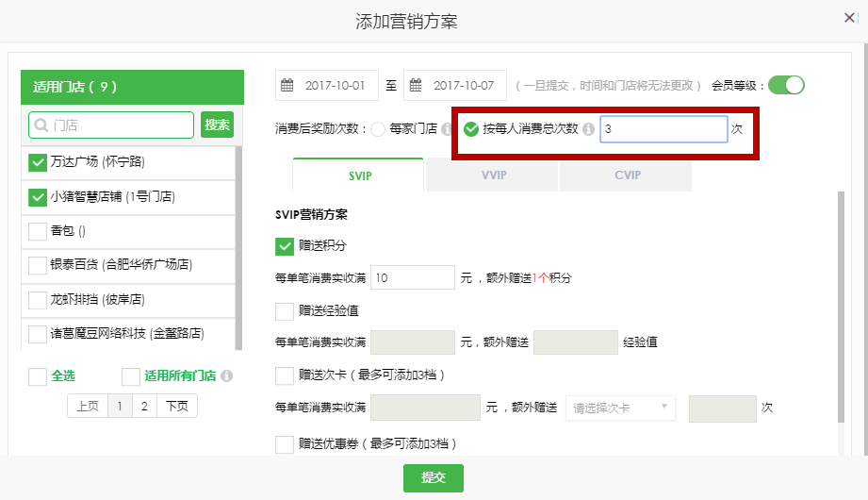Click the start date calendar icon
Viewport: 868px width, 500px height.
[288, 86]
